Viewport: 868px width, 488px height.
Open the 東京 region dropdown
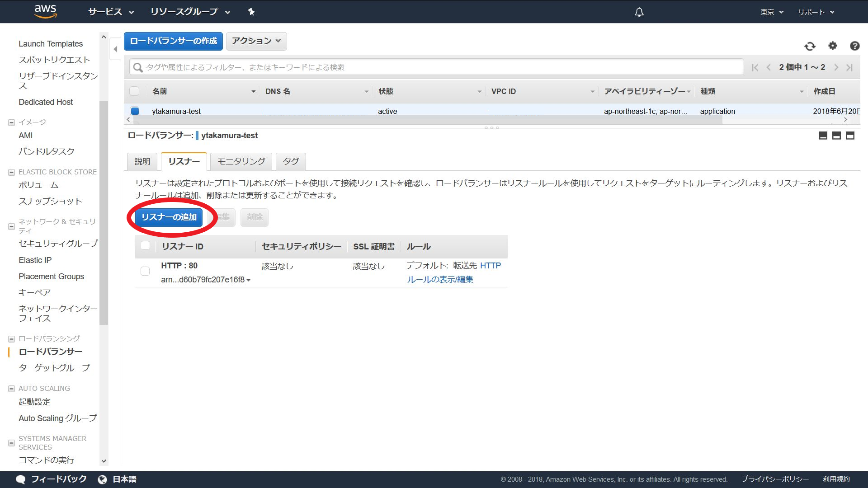pyautogui.click(x=771, y=12)
